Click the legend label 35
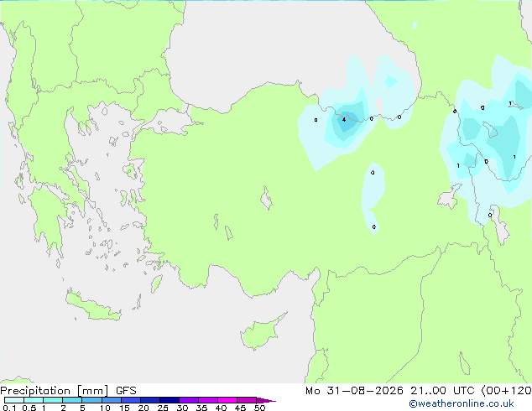532x411 pixels. 201,408
